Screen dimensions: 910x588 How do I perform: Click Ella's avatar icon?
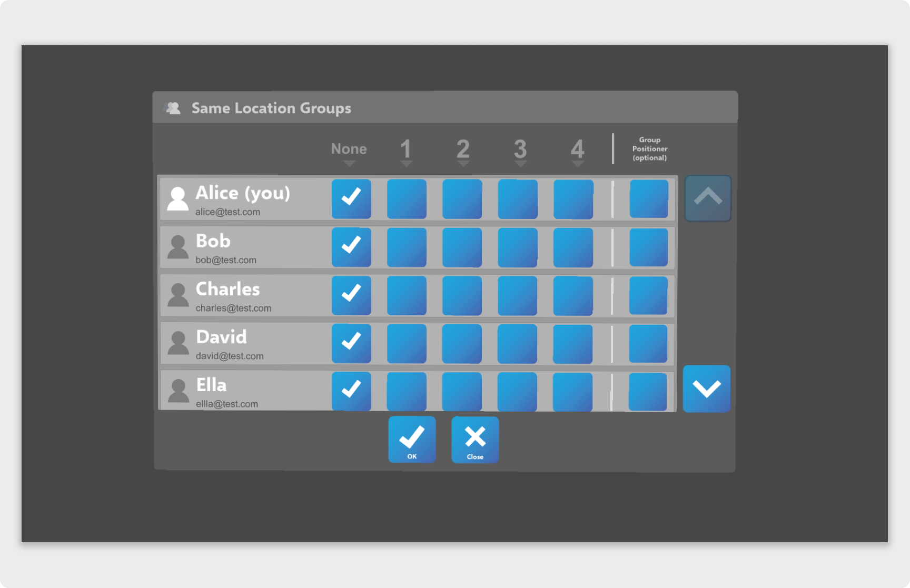pyautogui.click(x=178, y=391)
